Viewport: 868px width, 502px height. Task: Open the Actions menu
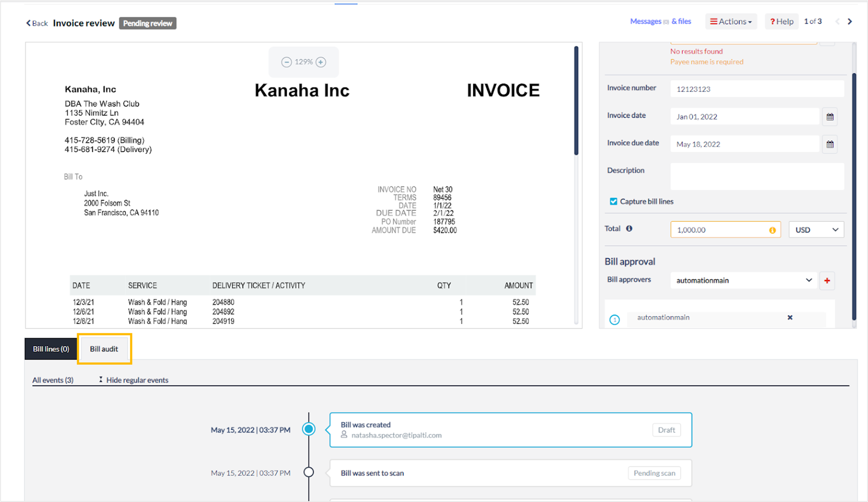(731, 22)
